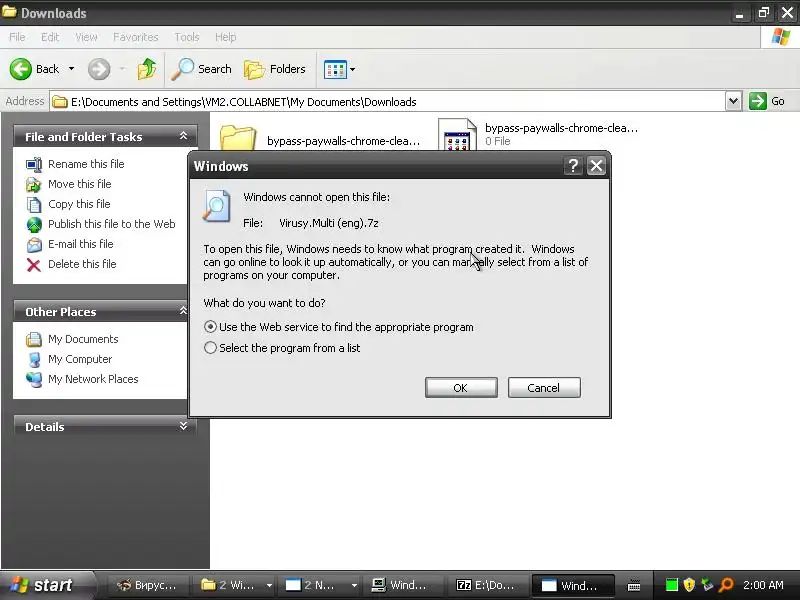Open My Documents in Other Places
Viewport: 800px width, 600px height.
tap(83, 339)
